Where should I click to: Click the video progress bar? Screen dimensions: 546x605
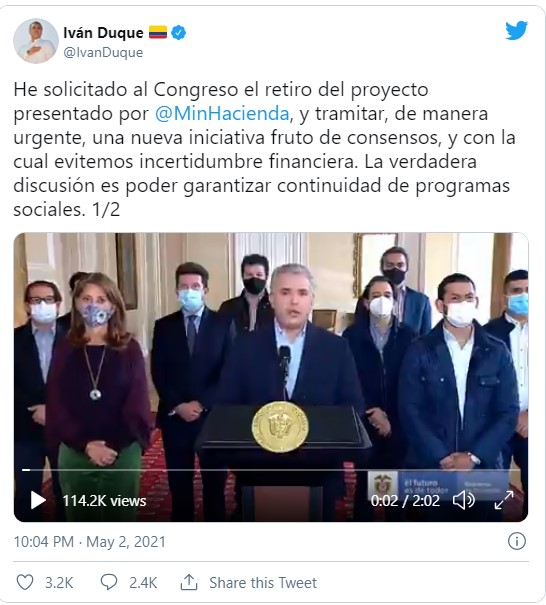point(271,470)
